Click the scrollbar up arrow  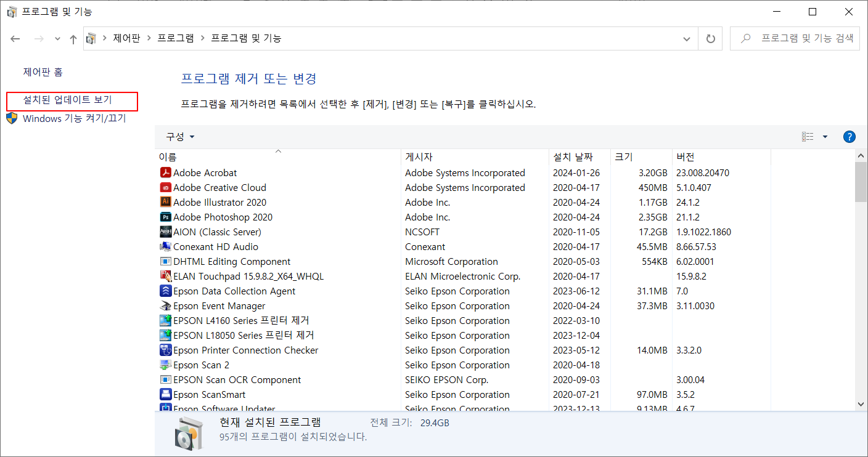coord(861,155)
